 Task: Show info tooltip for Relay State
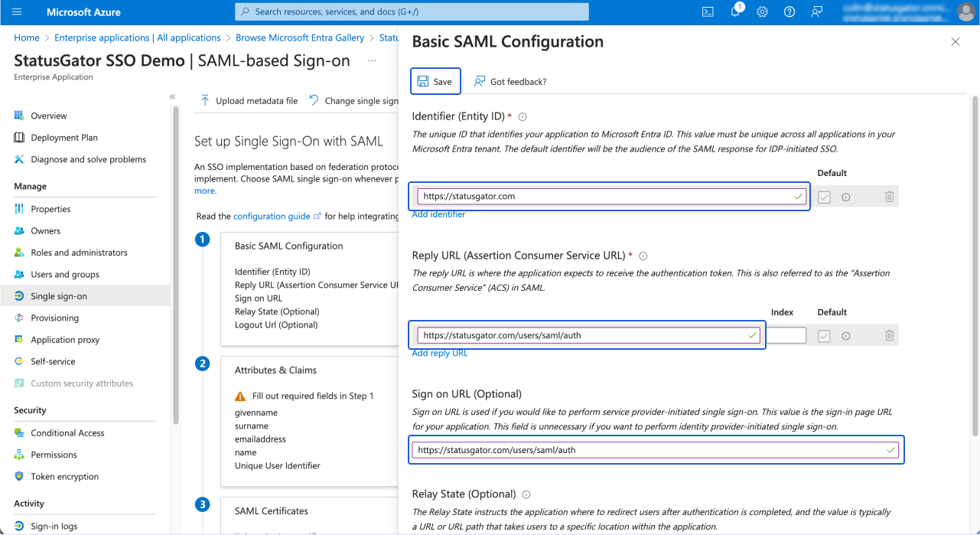[526, 494]
